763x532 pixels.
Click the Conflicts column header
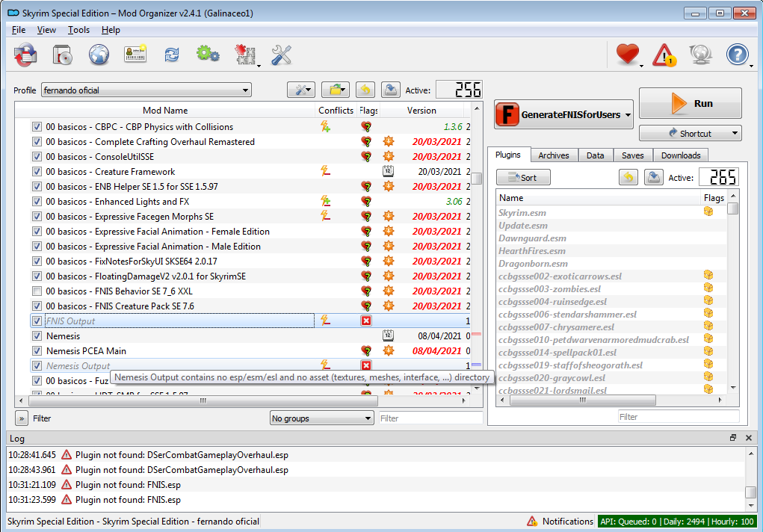[x=336, y=111]
